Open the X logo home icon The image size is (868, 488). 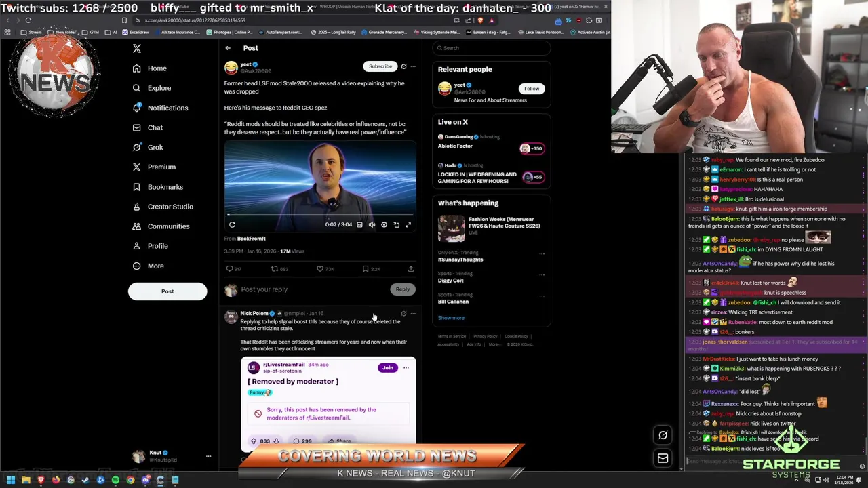136,48
